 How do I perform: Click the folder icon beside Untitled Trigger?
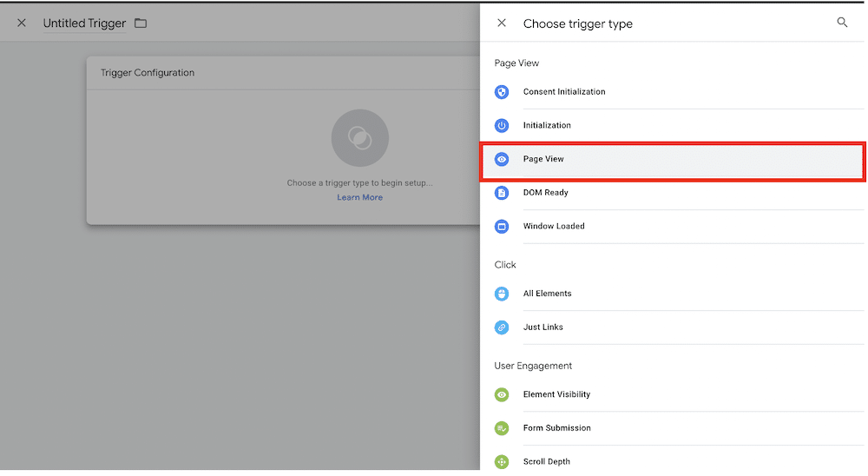[x=141, y=23]
